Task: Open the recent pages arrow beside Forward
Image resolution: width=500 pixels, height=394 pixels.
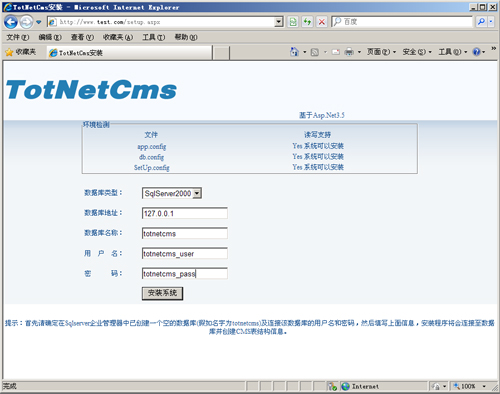Action: point(39,22)
